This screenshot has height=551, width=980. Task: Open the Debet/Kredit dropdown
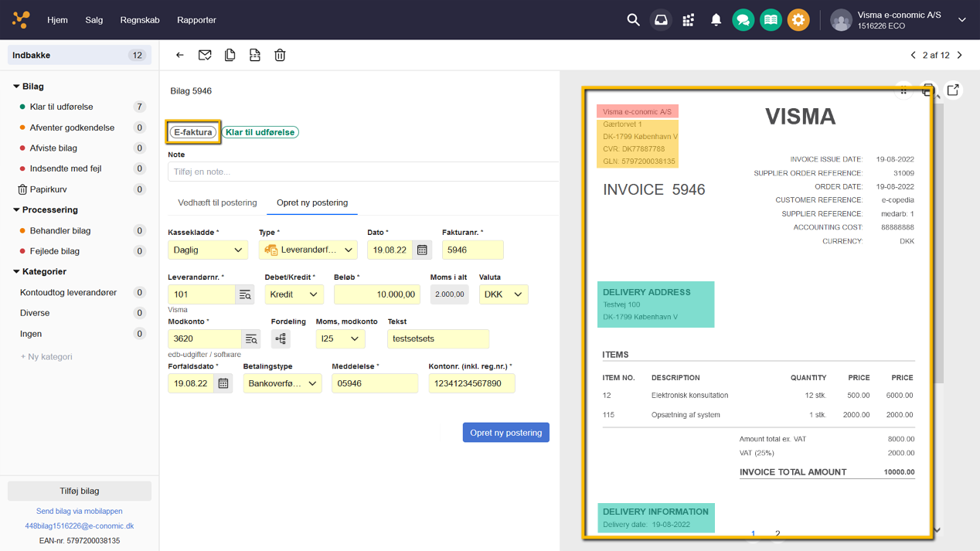pos(294,294)
